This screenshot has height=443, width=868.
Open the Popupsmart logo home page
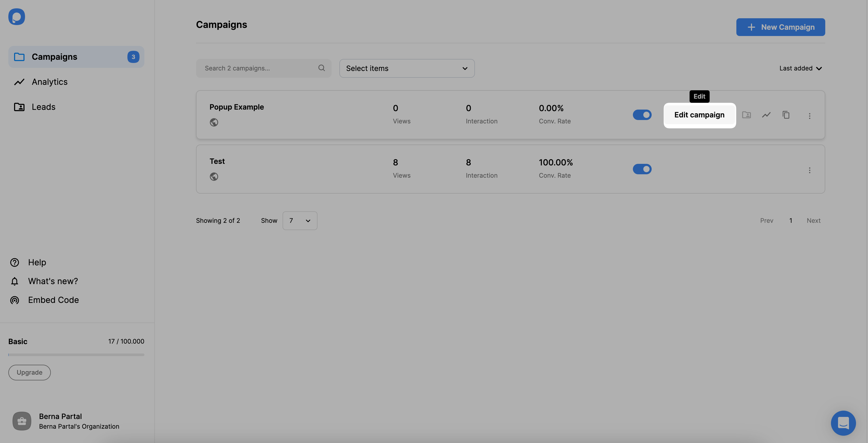16,16
